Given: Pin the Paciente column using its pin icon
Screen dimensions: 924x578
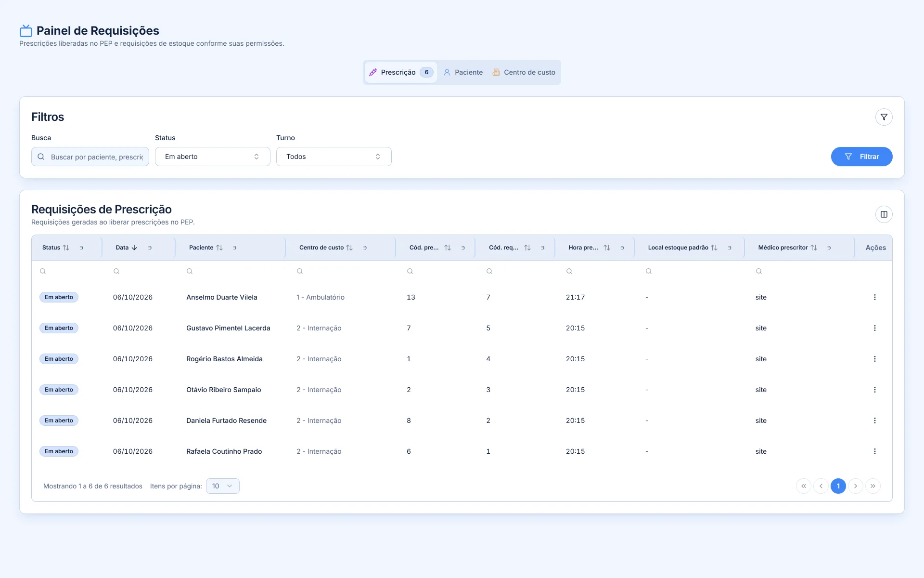Looking at the screenshot, I should 235,248.
